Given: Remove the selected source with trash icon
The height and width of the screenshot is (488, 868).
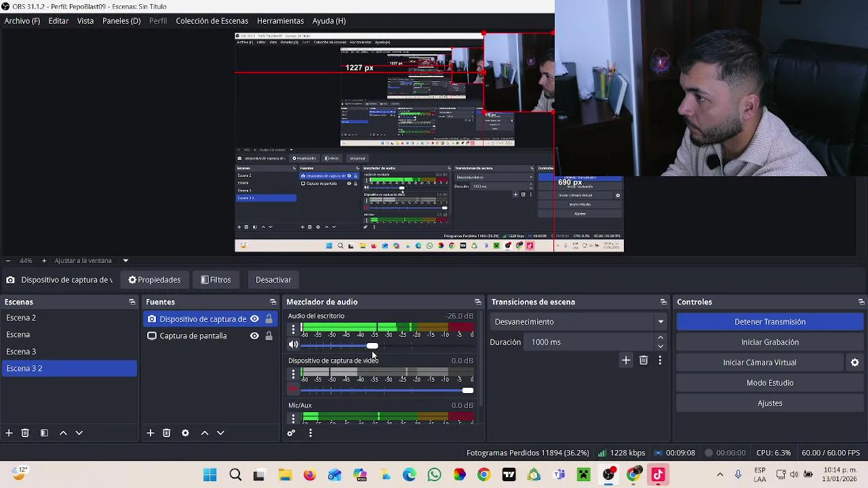Looking at the screenshot, I should pos(166,432).
